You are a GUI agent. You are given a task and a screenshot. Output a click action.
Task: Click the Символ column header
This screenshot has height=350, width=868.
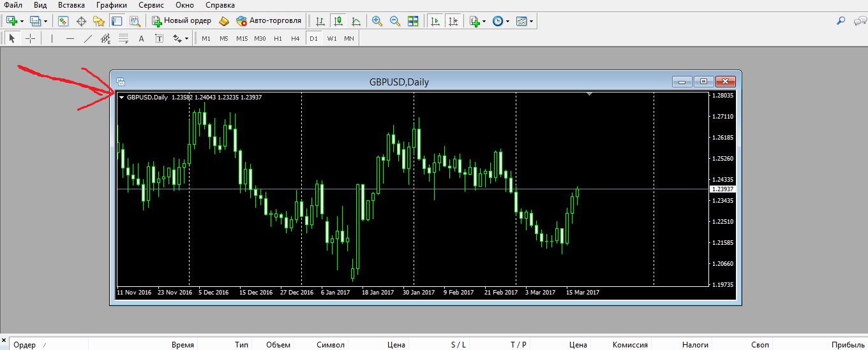click(x=331, y=345)
